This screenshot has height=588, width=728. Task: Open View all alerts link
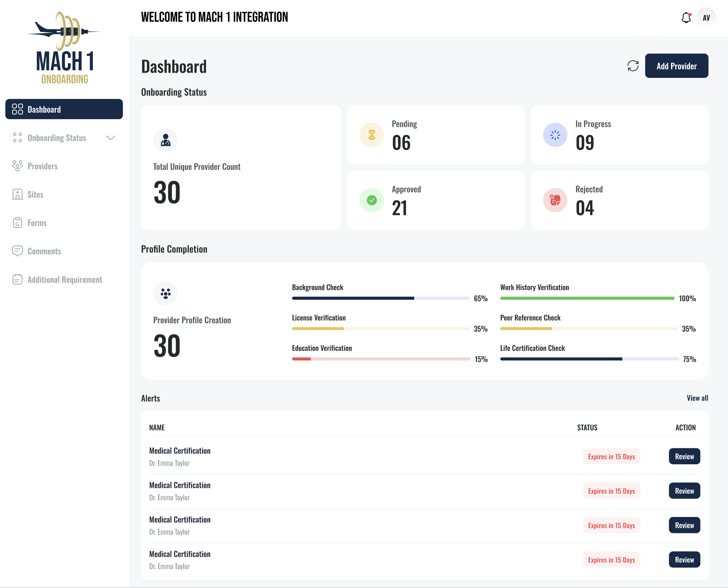point(697,398)
